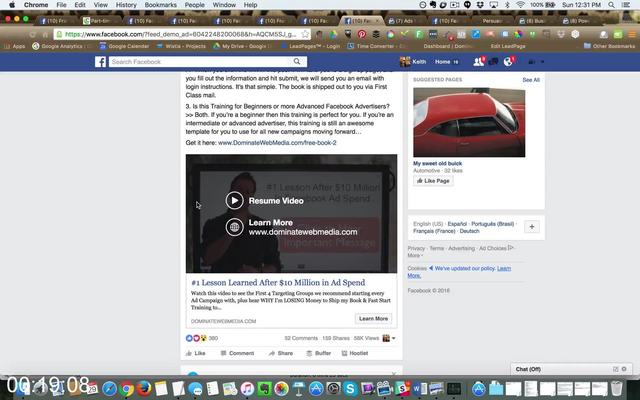
Task: Open Safari from the dock
Action: [109, 388]
